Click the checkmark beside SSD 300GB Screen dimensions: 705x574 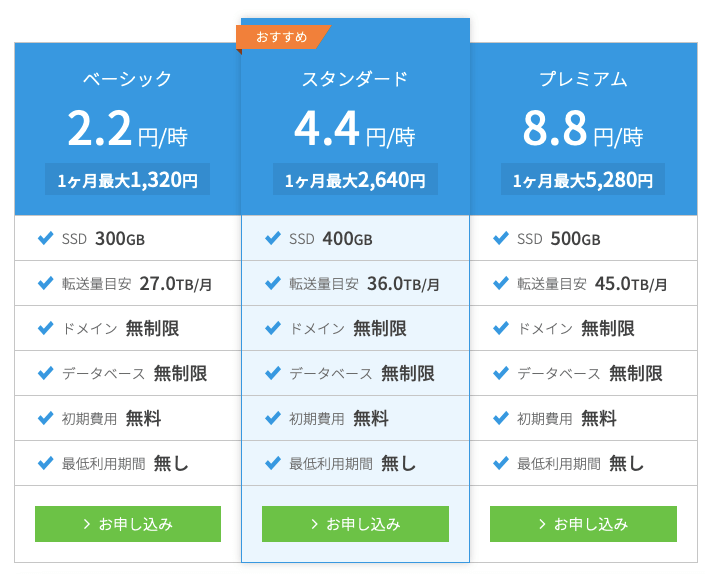(x=45, y=238)
